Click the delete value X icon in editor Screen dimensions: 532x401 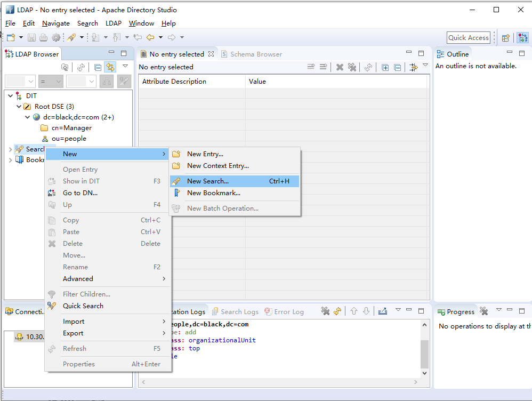coord(340,67)
